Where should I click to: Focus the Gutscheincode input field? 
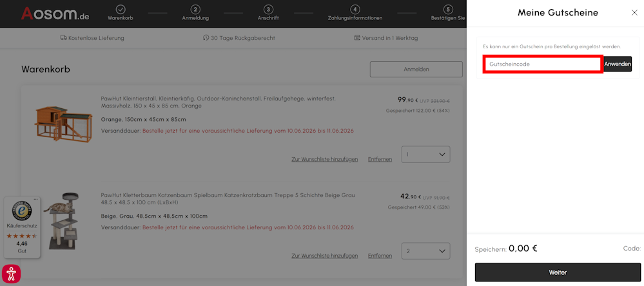click(x=543, y=64)
